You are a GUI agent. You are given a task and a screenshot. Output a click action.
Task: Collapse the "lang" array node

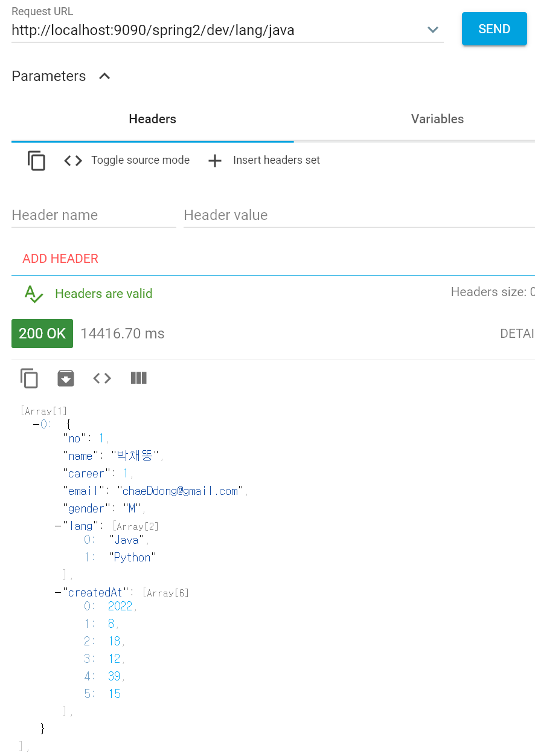[x=58, y=526]
